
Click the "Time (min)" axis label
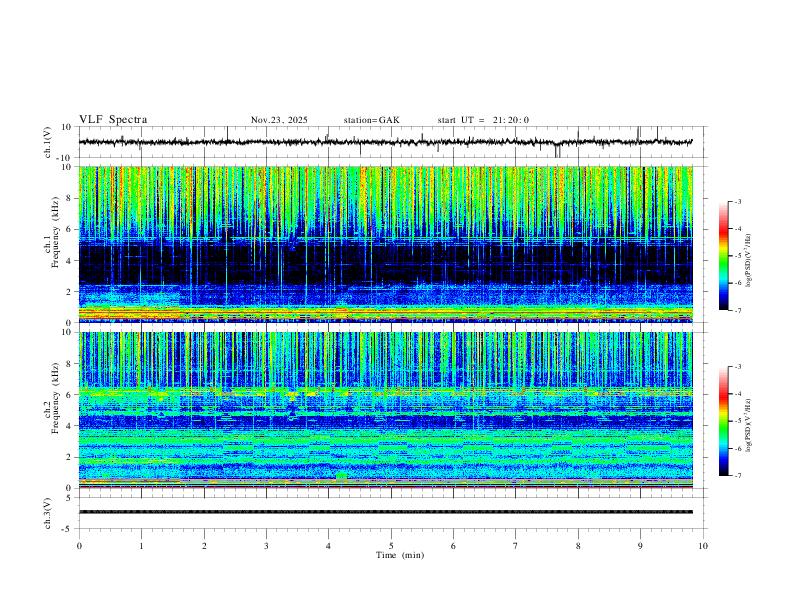click(x=400, y=555)
